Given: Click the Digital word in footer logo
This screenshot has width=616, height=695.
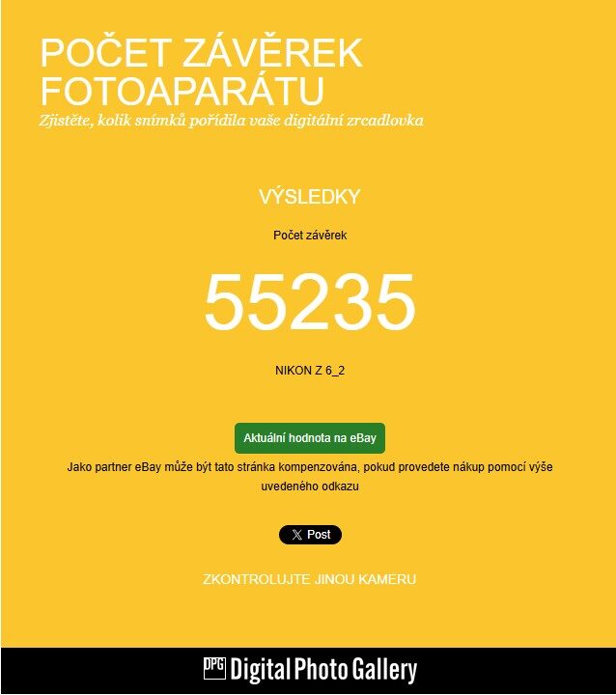Looking at the screenshot, I should 261,670.
